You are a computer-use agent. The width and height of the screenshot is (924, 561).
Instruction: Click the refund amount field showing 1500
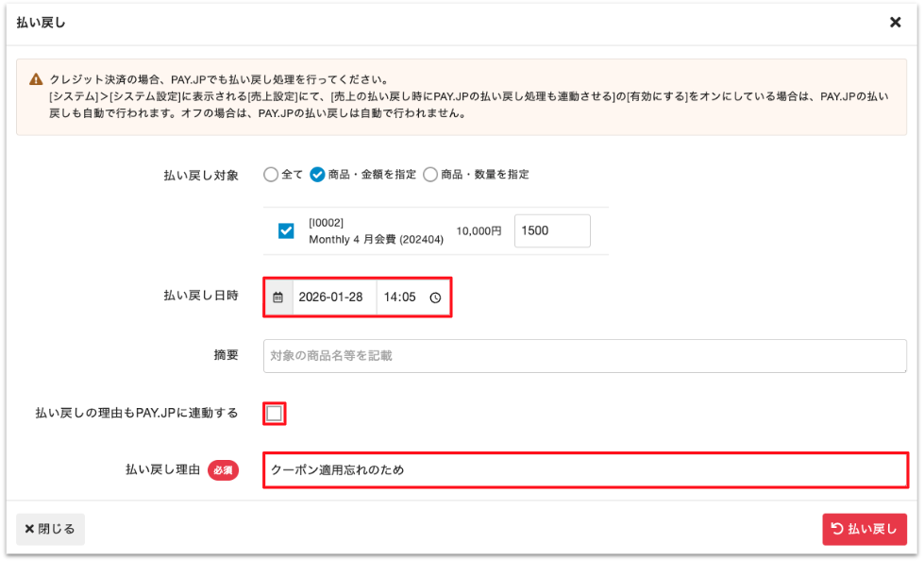pos(551,231)
